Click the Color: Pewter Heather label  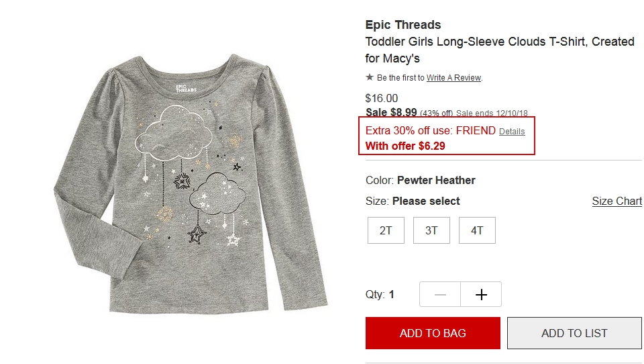420,180
